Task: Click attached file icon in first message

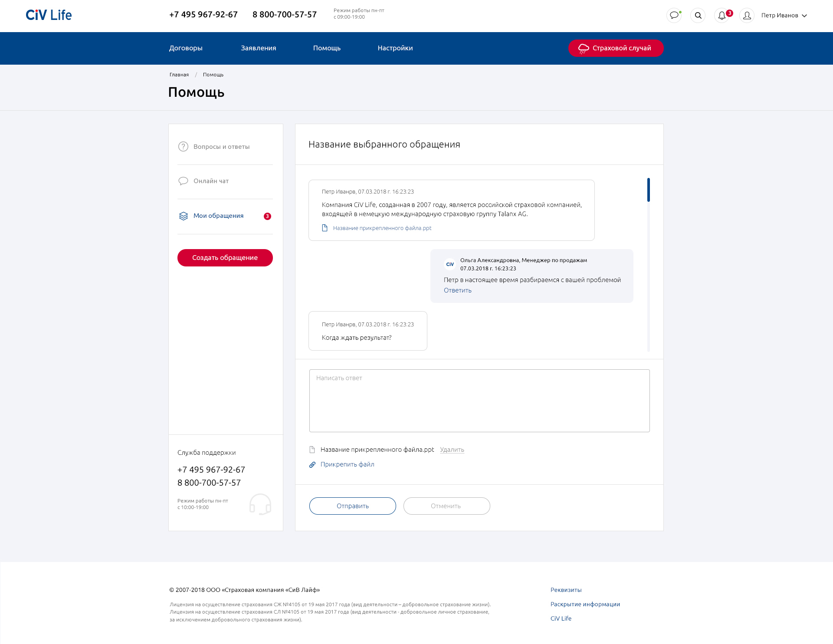Action: click(x=325, y=228)
